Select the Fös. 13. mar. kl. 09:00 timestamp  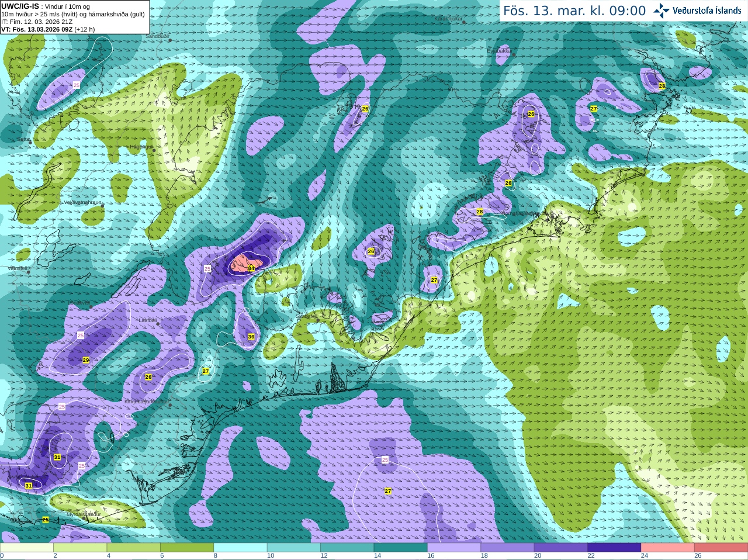(574, 11)
